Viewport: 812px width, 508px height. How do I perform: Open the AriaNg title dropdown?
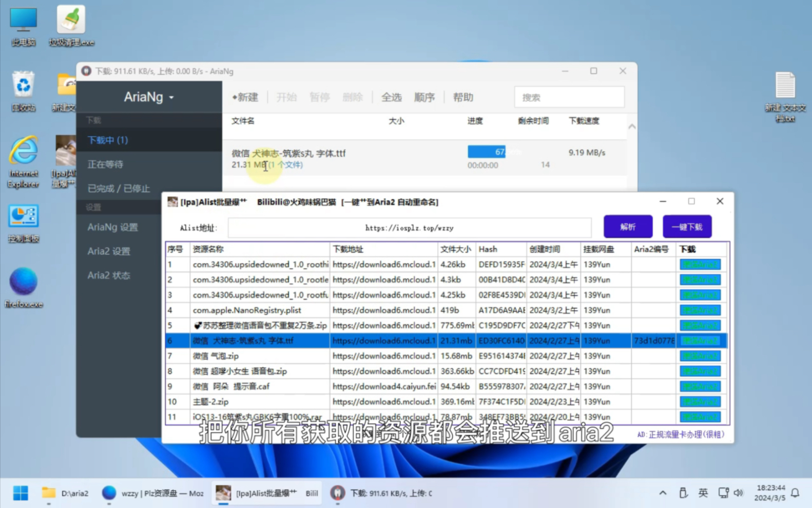pos(149,97)
